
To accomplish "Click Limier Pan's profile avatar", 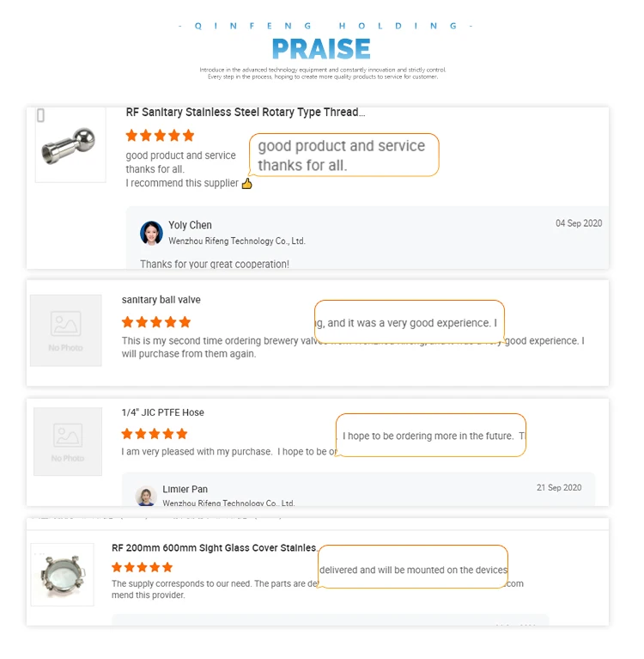I will (x=146, y=496).
